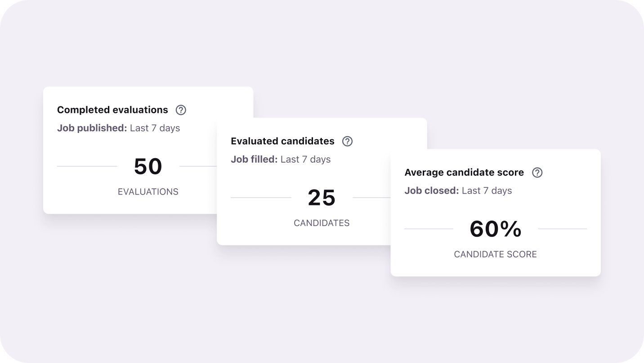
Task: Click the Job filled label
Action: pos(254,159)
